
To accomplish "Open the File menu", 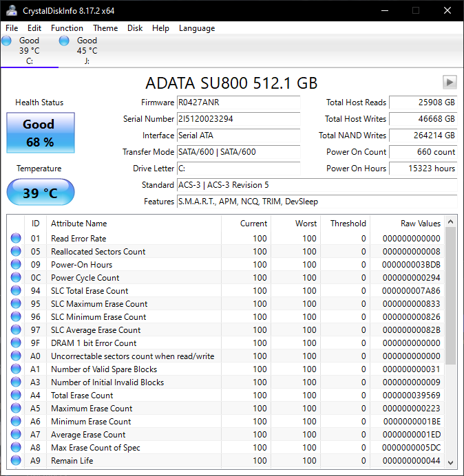I will tap(12, 28).
